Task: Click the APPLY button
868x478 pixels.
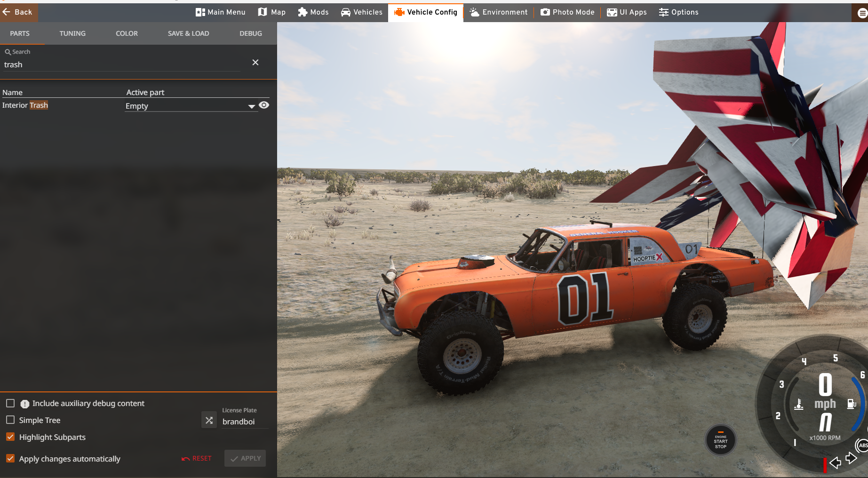Action: [x=245, y=458]
